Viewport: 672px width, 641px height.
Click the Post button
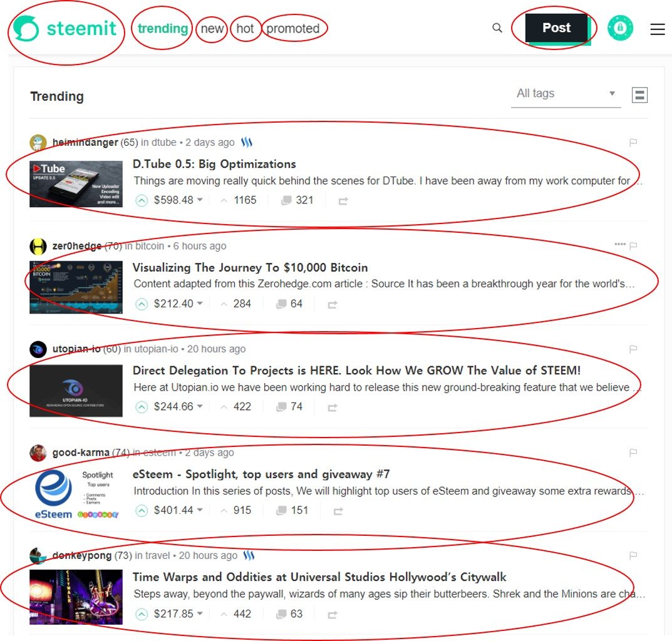coord(555,28)
